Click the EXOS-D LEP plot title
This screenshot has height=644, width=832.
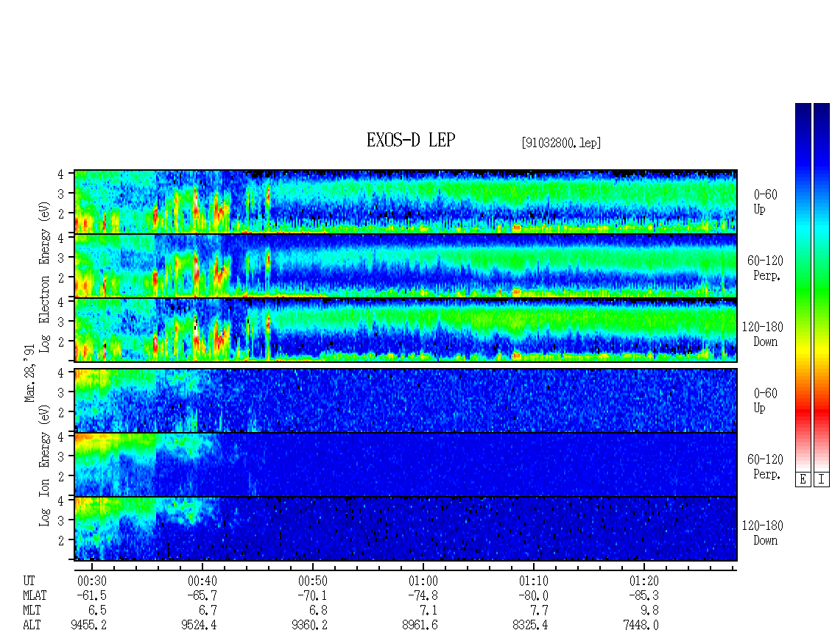pyautogui.click(x=411, y=140)
